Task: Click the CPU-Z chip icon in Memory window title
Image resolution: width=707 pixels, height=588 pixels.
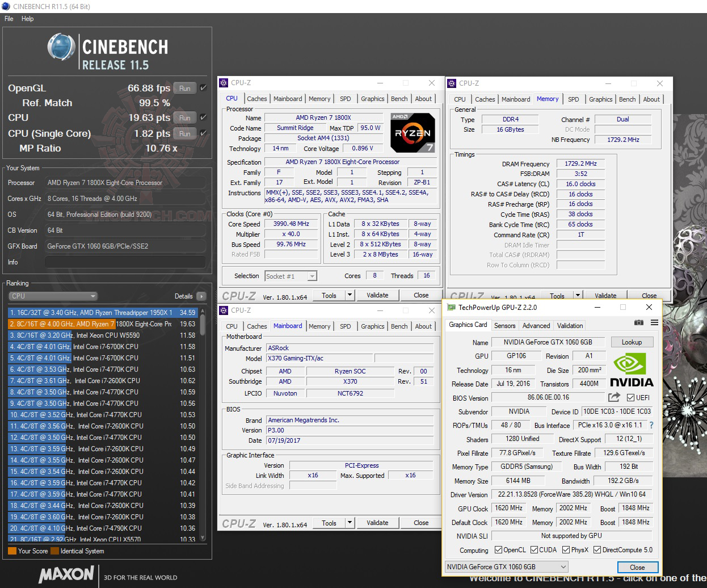Action: pos(452,83)
